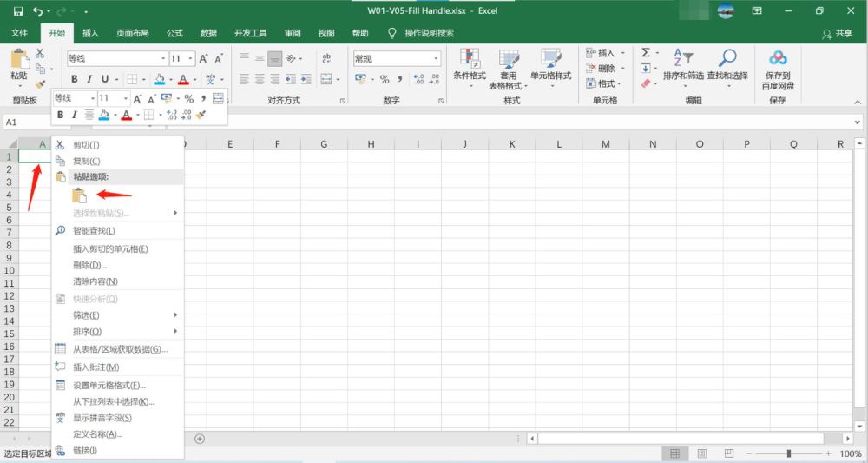Open the ribbon font name dropdown (等线)

coord(163,59)
